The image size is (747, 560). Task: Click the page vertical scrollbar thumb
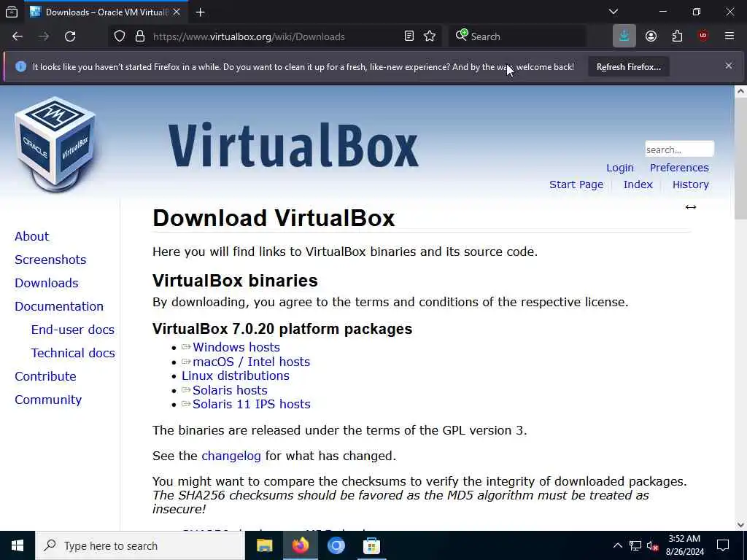coord(741,160)
